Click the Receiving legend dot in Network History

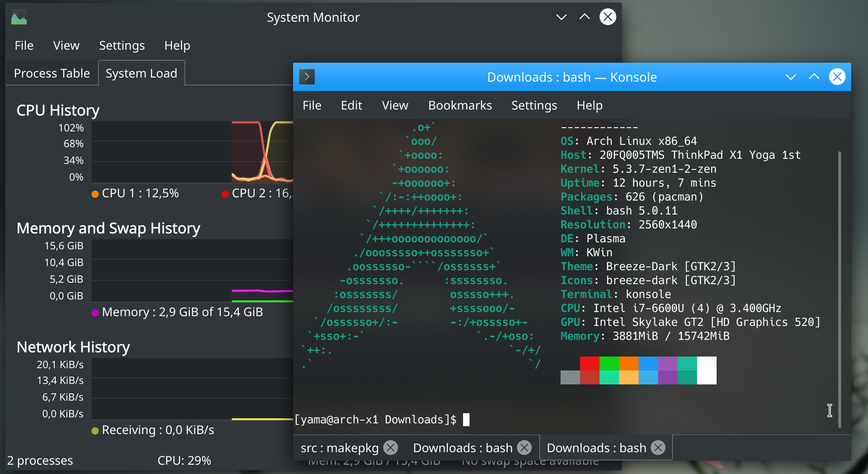point(95,430)
